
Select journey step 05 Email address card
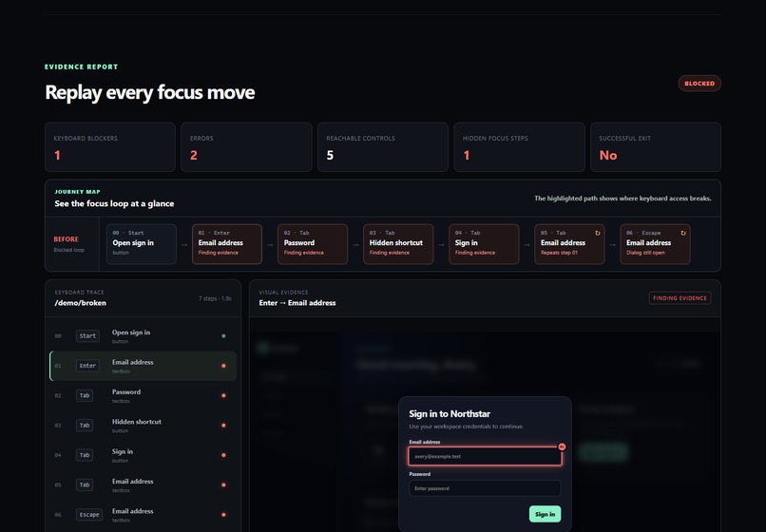(x=569, y=244)
